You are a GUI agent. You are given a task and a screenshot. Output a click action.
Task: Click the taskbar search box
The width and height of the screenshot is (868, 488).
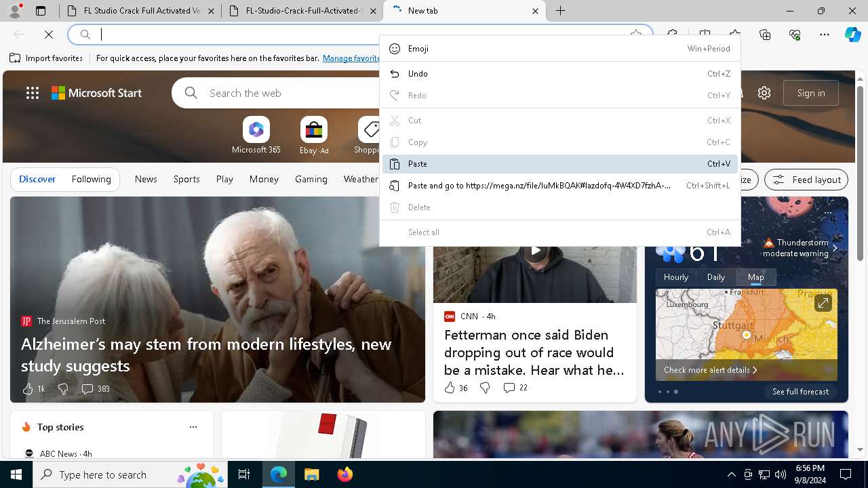click(130, 474)
